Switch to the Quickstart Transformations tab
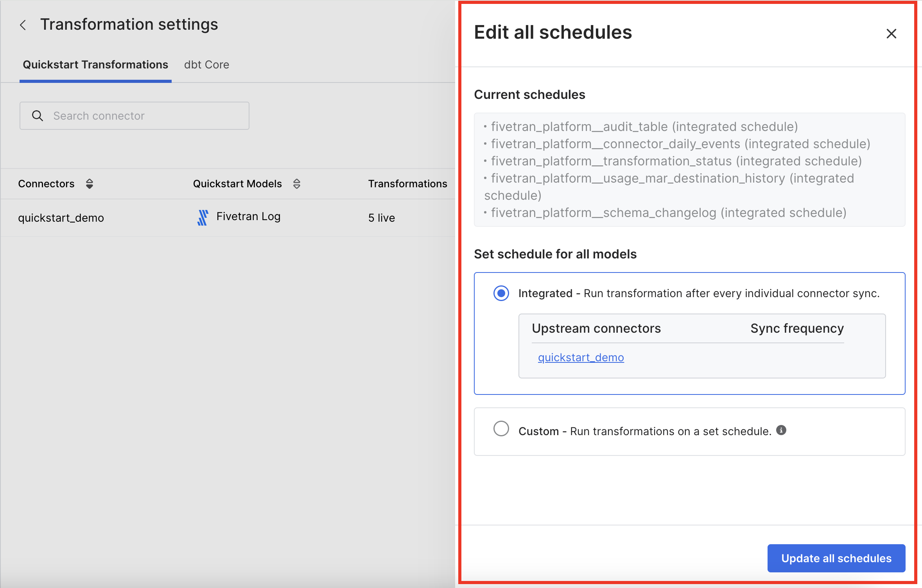Viewport: 922px width, 588px height. coord(95,65)
